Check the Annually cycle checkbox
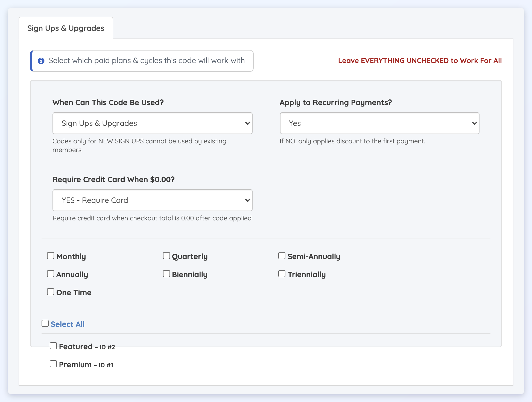 click(51, 274)
